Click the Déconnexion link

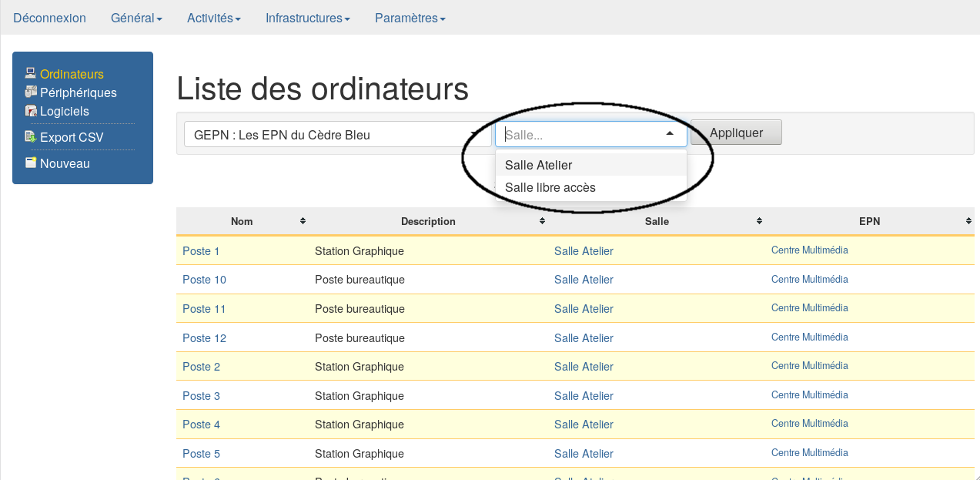49,18
